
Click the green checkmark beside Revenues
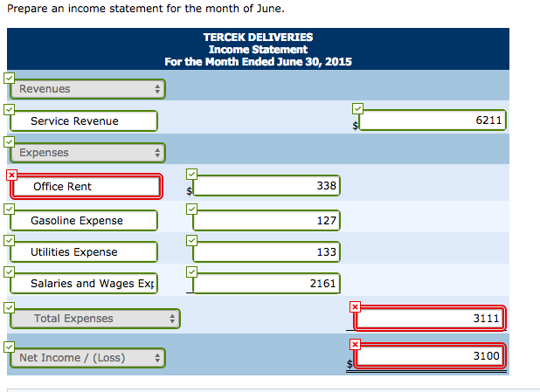(10, 78)
